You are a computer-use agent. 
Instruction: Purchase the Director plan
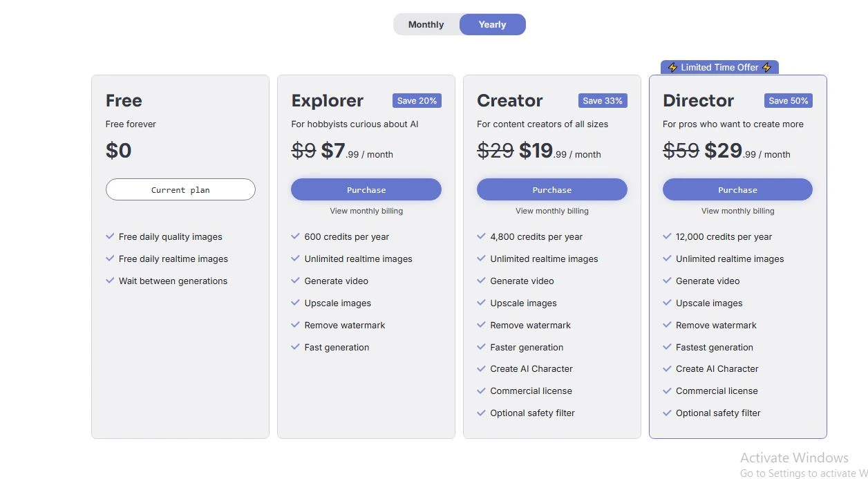point(737,189)
